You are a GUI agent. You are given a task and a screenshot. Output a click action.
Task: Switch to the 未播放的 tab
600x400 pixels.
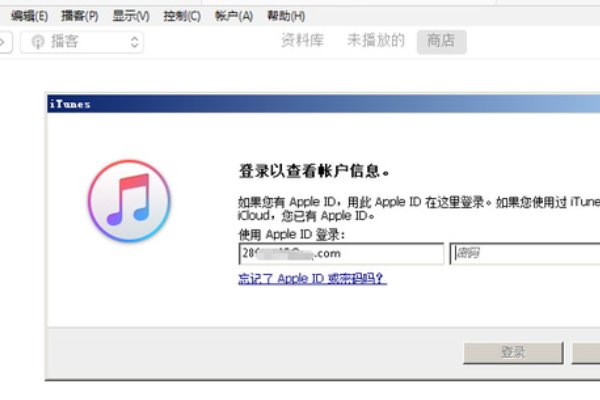(x=376, y=40)
